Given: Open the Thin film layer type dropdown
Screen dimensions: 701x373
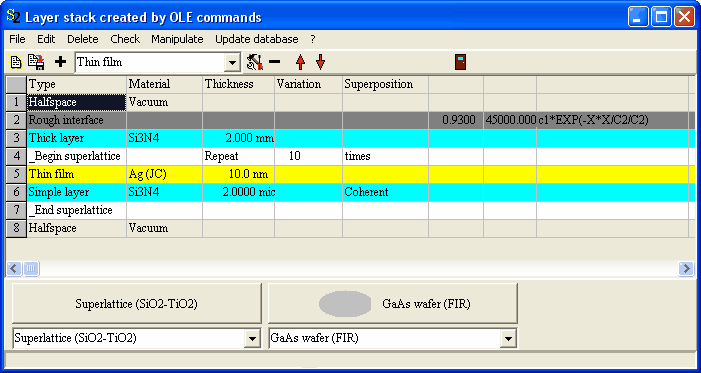Looking at the screenshot, I should 232,62.
